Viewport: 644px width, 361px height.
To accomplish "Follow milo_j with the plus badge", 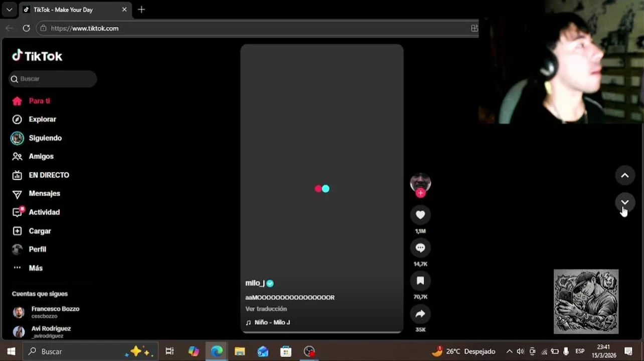I will click(420, 193).
